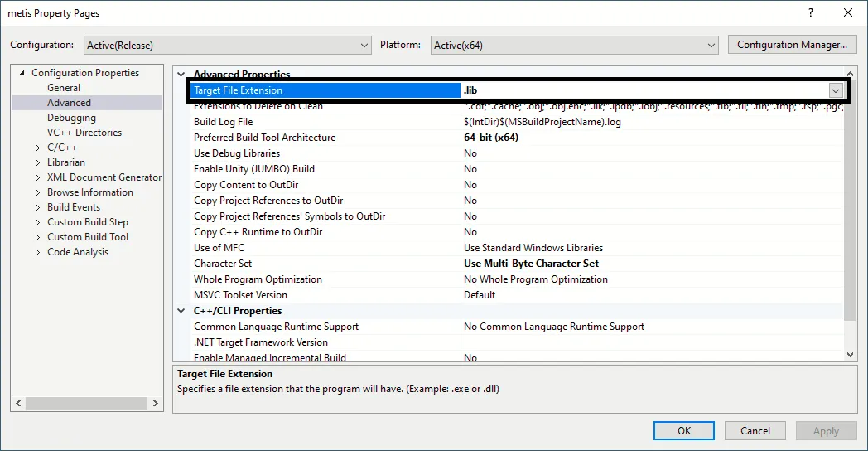This screenshot has height=451, width=868.
Task: Expand the Build Events node
Action: point(37,207)
